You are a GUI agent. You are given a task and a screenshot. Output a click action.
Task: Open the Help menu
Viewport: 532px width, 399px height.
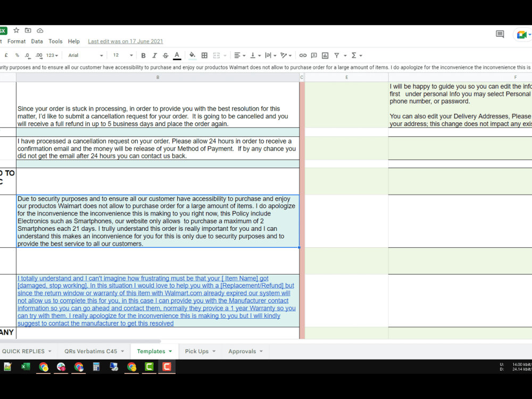coord(73,41)
